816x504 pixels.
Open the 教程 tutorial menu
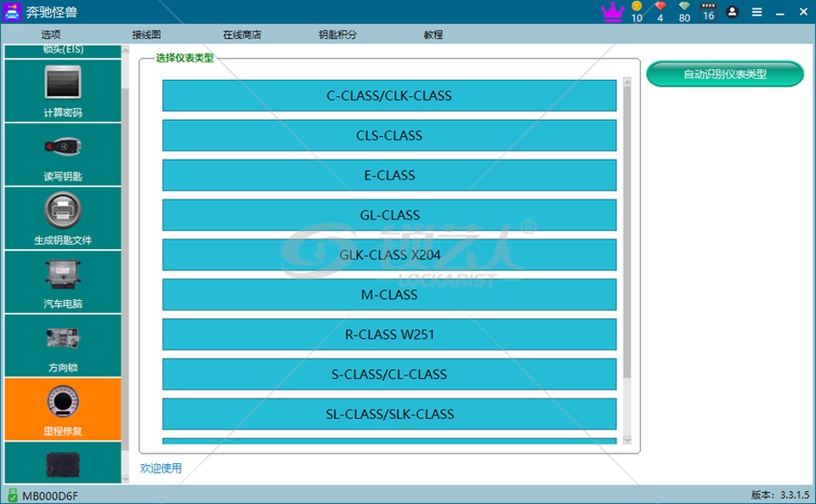pos(433,35)
